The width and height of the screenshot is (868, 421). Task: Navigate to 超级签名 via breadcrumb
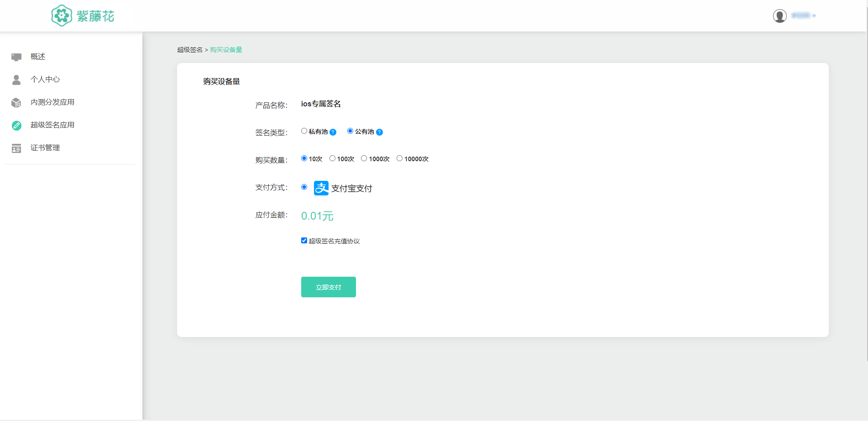click(189, 49)
